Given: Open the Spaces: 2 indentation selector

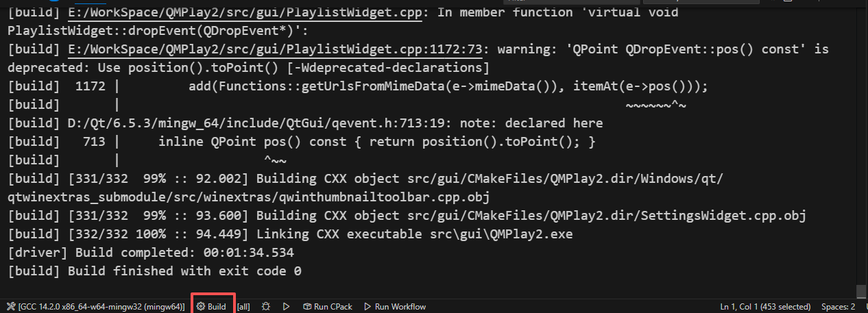Looking at the screenshot, I should (x=838, y=307).
